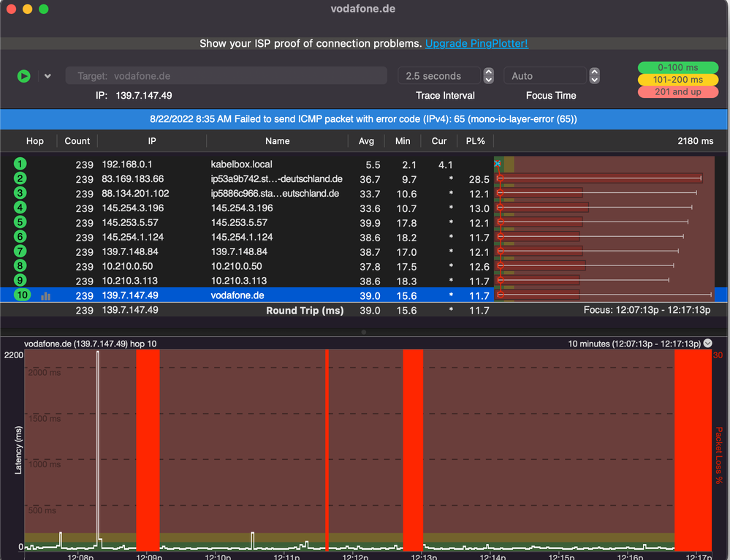
Task: Open the 10 minutes timeline range dropdown
Action: pos(707,344)
